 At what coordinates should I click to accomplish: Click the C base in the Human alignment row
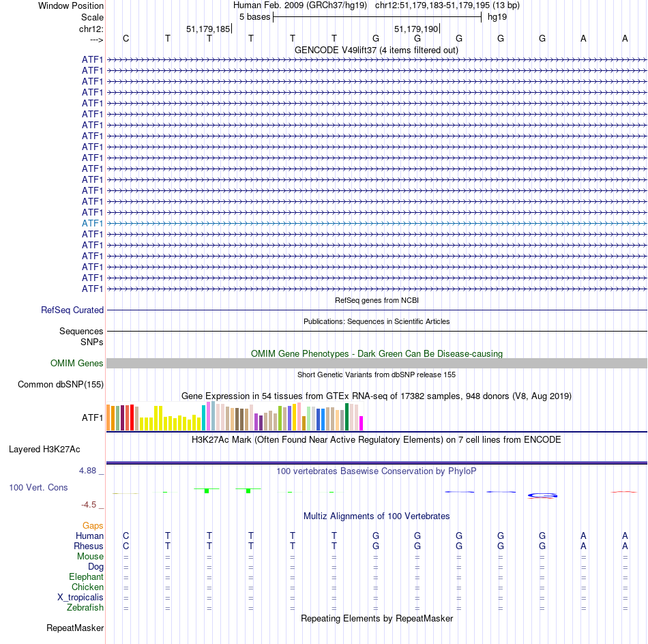click(126, 536)
